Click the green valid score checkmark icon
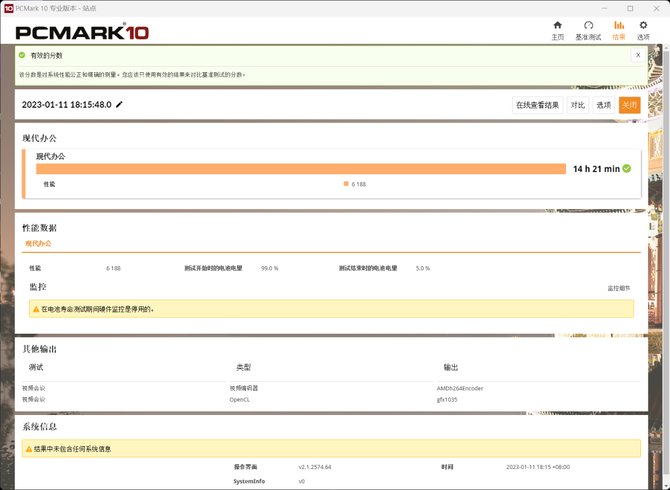 click(x=22, y=55)
